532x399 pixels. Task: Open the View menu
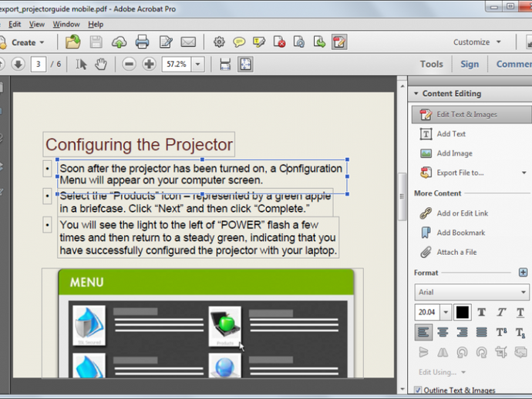37,25
